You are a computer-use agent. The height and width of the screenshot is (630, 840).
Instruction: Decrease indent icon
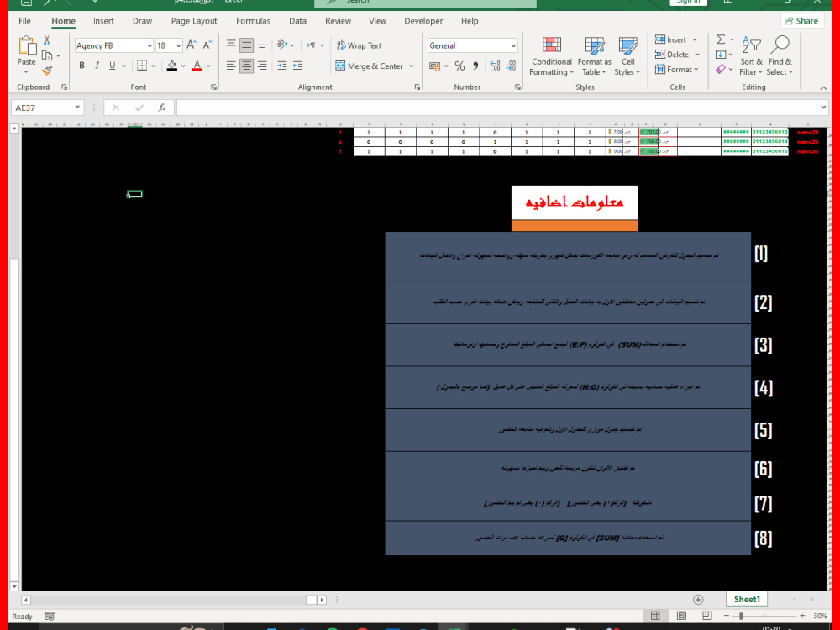coord(281,66)
